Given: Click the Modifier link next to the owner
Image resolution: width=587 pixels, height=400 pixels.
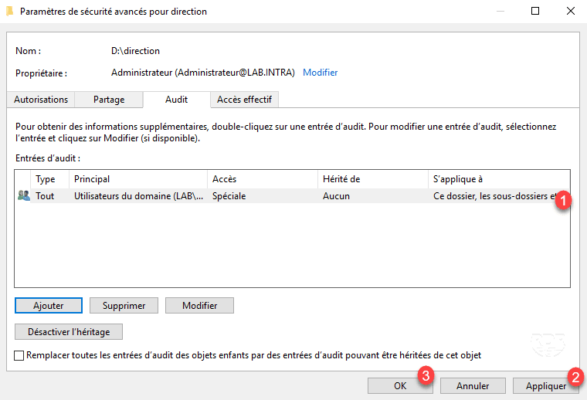Looking at the screenshot, I should pos(320,73).
